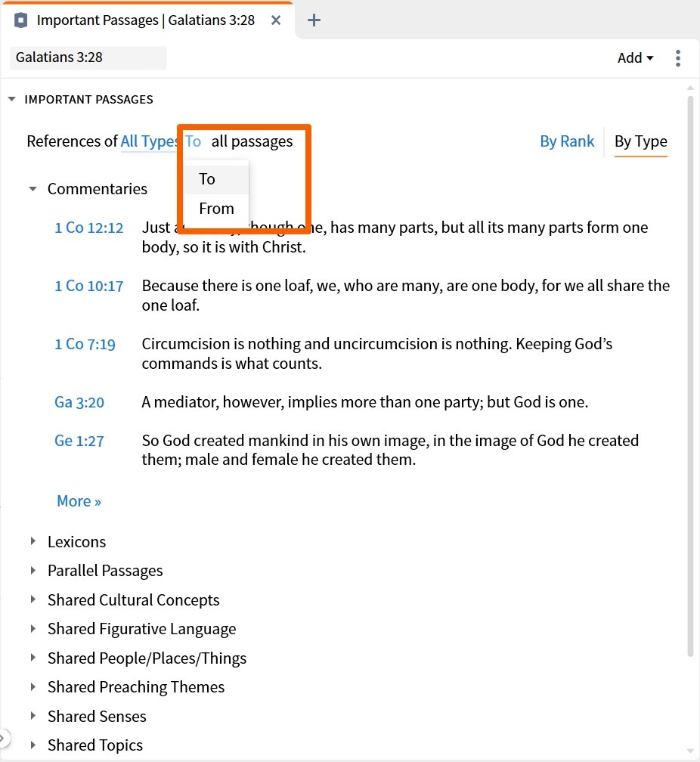Click the "More »" link under Commentaries

pos(79,500)
